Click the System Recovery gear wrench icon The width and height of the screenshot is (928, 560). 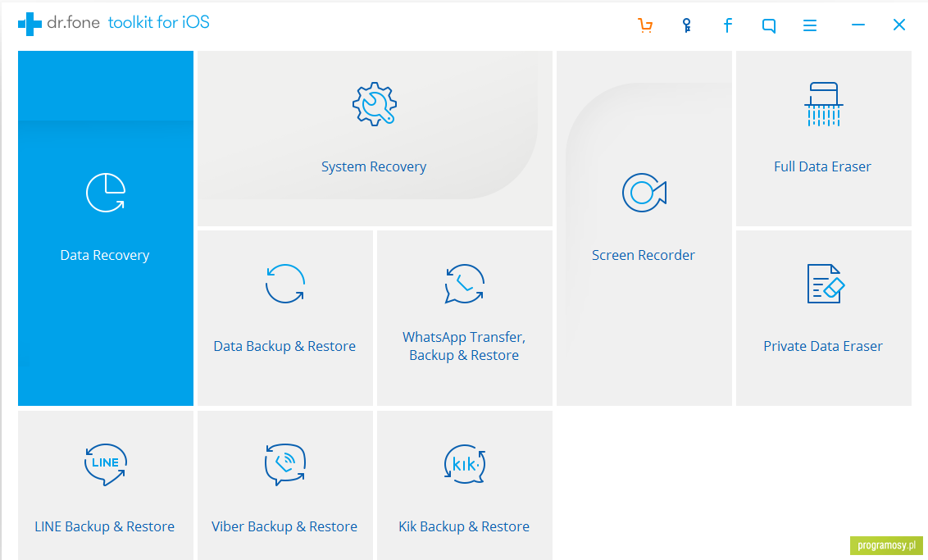tap(374, 104)
